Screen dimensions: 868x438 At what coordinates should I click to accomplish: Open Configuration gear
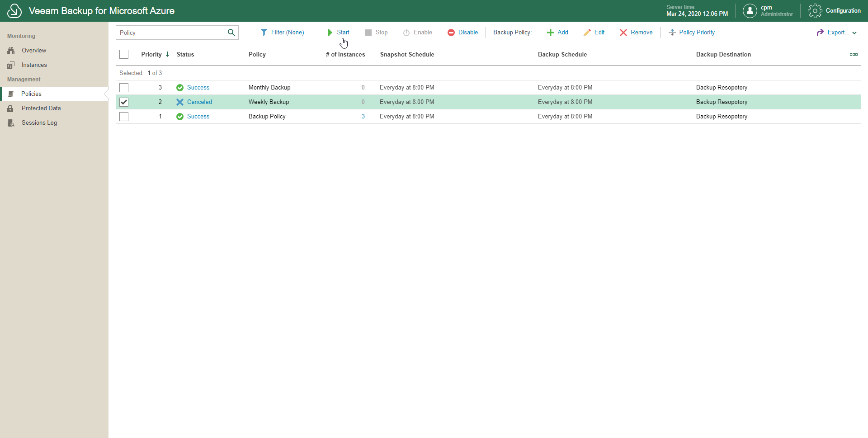[835, 11]
